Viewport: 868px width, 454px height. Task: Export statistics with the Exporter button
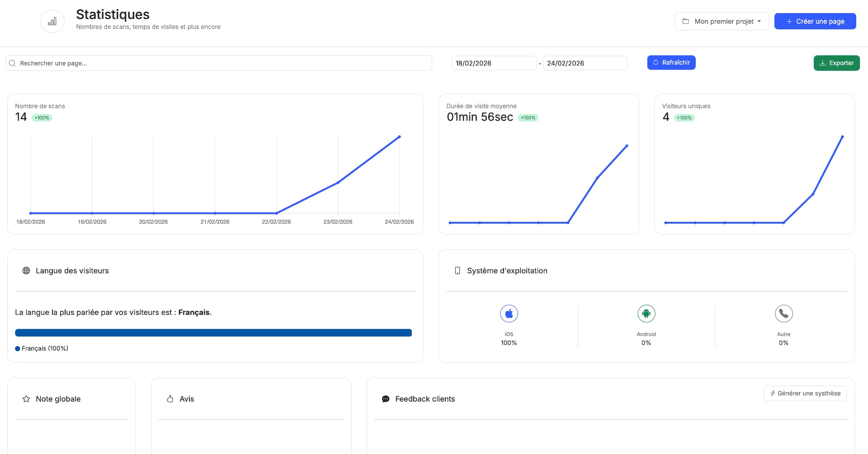coord(836,63)
